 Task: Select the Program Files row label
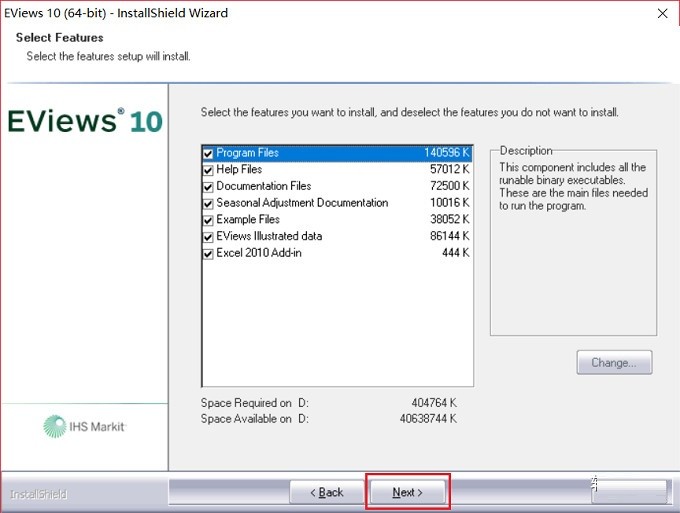click(247, 153)
